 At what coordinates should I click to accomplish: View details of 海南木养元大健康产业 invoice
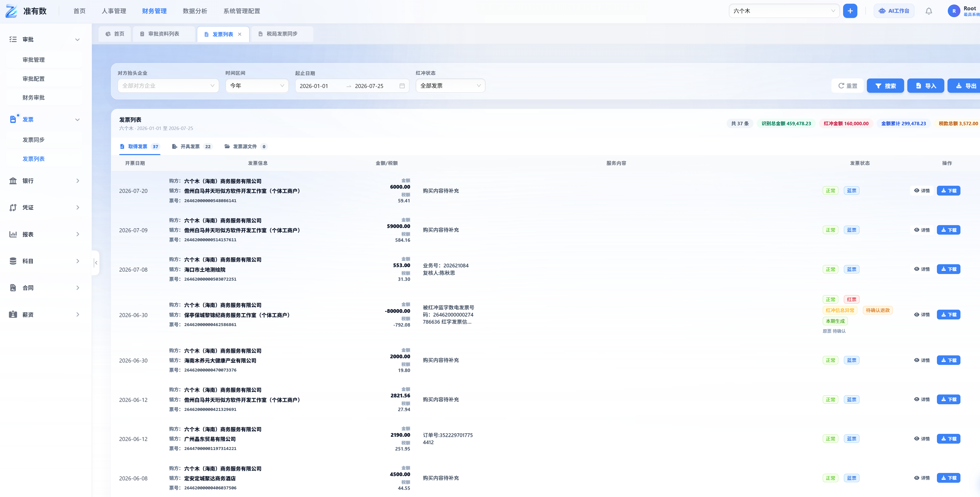tap(922, 360)
